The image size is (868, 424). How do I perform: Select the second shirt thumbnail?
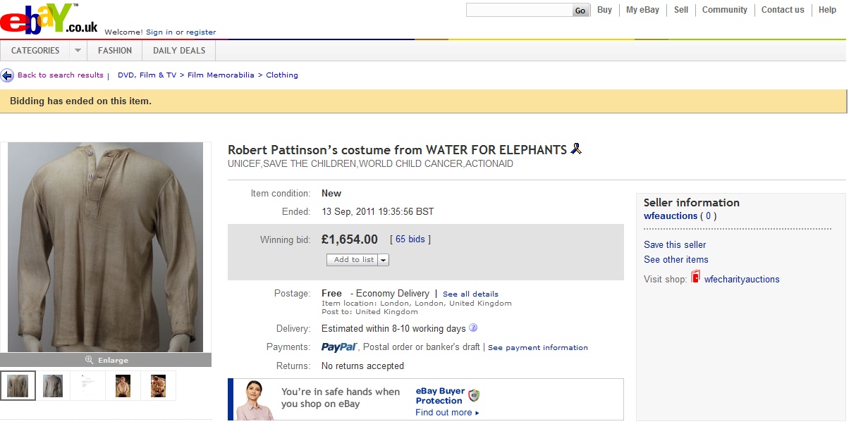tap(53, 386)
